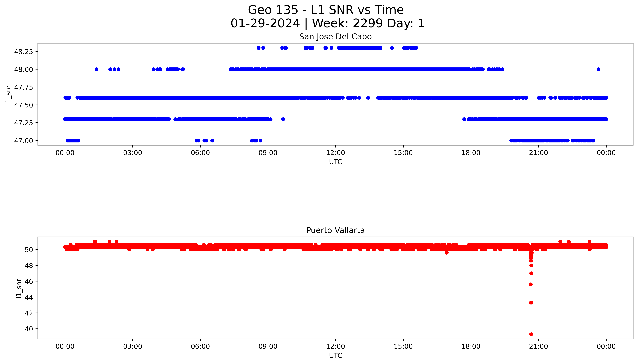The image size is (638, 364).
Task: Click the 15:00 tick on San Jose Del Cabo axis
Action: (x=403, y=153)
